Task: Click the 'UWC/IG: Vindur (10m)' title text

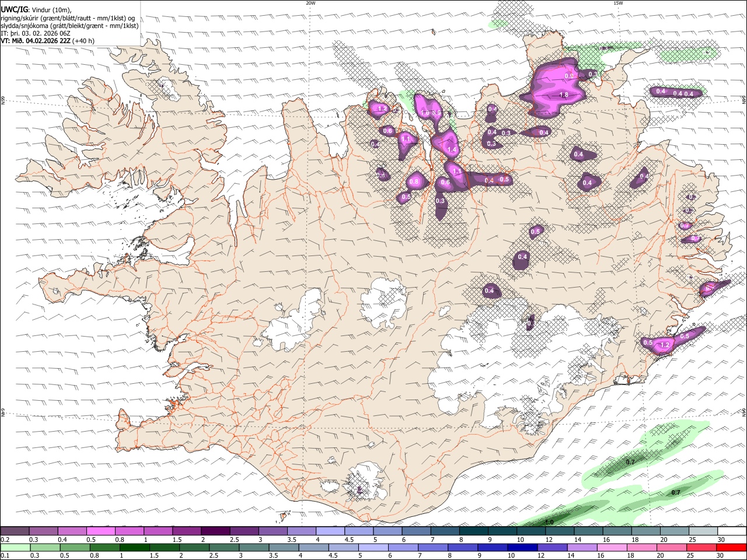Action: [x=36, y=10]
